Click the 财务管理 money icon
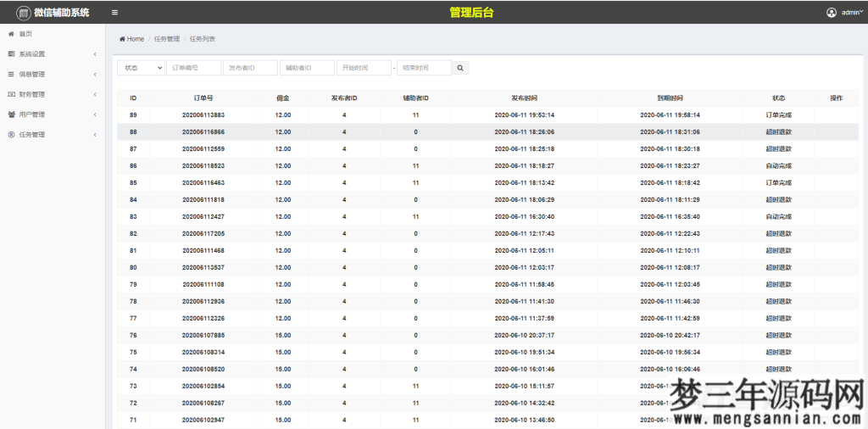Viewport: 868px width, 429px height. (11, 94)
